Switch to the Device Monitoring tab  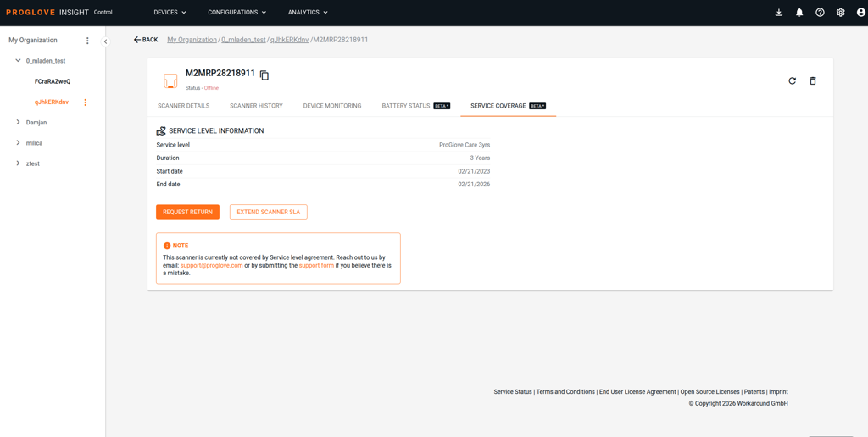[x=332, y=106]
